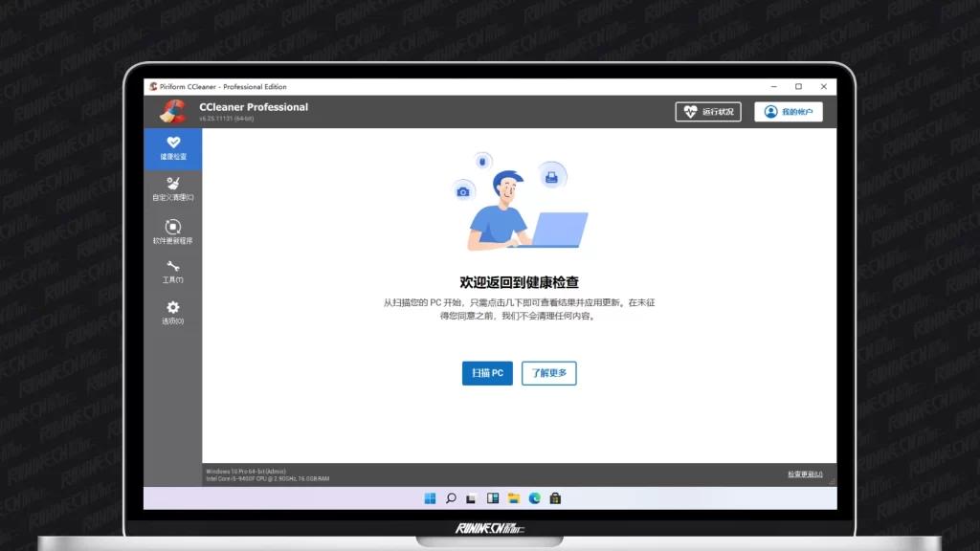This screenshot has height=551, width=980.
Task: Start scan with the 扫描 PC button
Action: (487, 373)
